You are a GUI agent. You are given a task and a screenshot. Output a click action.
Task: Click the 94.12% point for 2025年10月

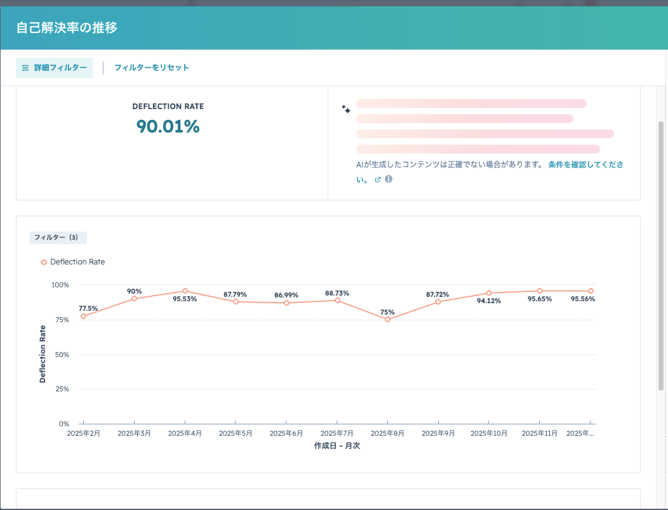(489, 293)
